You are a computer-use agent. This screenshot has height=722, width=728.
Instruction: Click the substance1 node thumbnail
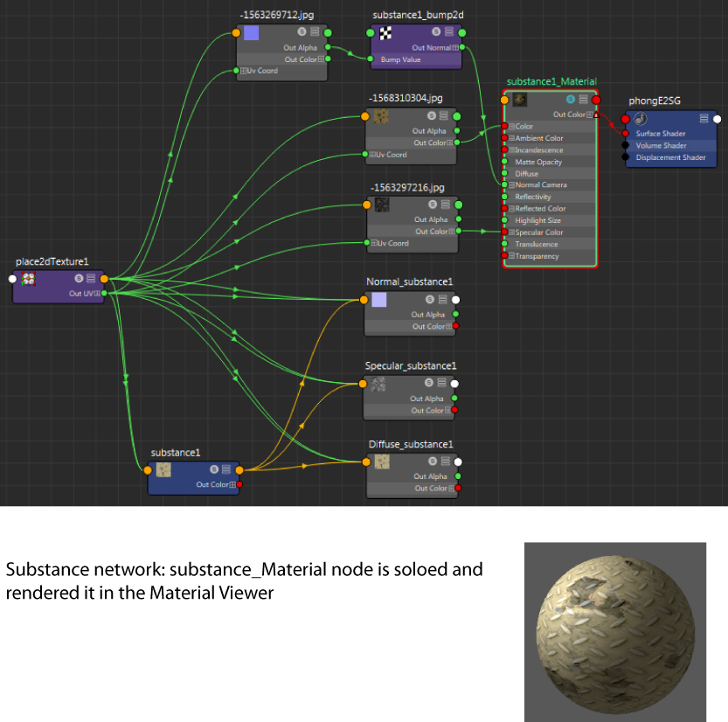click(163, 470)
